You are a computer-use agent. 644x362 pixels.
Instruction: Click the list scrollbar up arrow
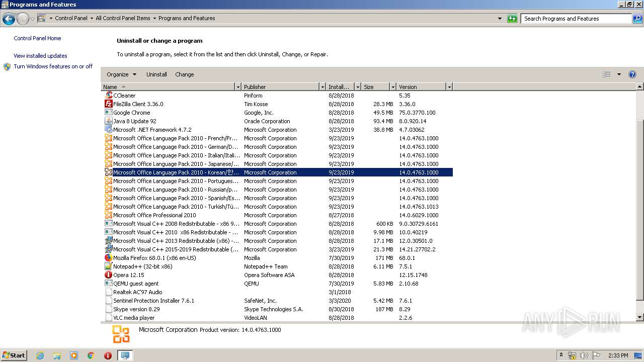pos(640,87)
